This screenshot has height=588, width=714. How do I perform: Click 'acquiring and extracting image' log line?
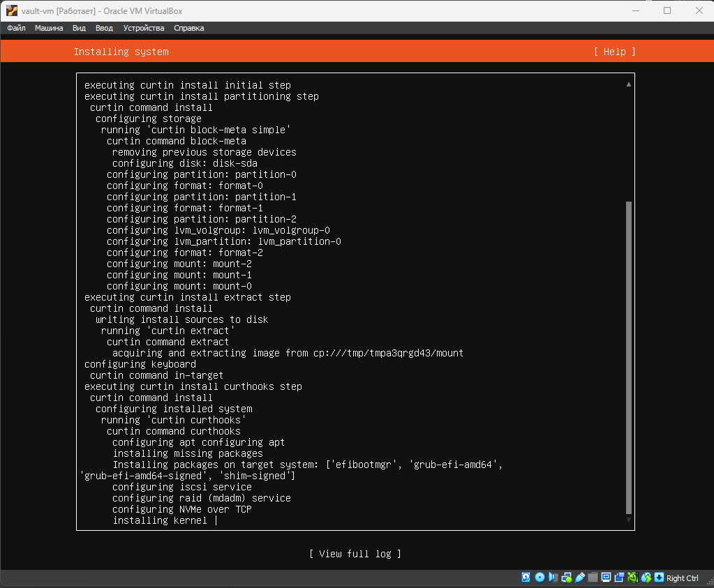[x=288, y=353]
